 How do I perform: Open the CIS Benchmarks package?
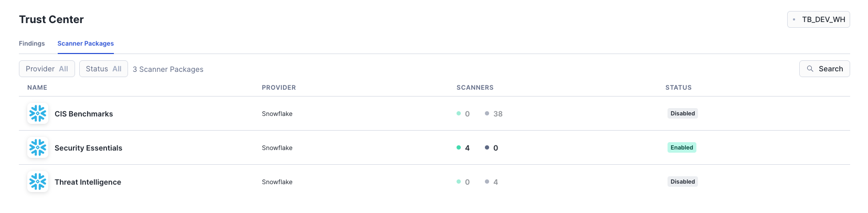coord(84,114)
